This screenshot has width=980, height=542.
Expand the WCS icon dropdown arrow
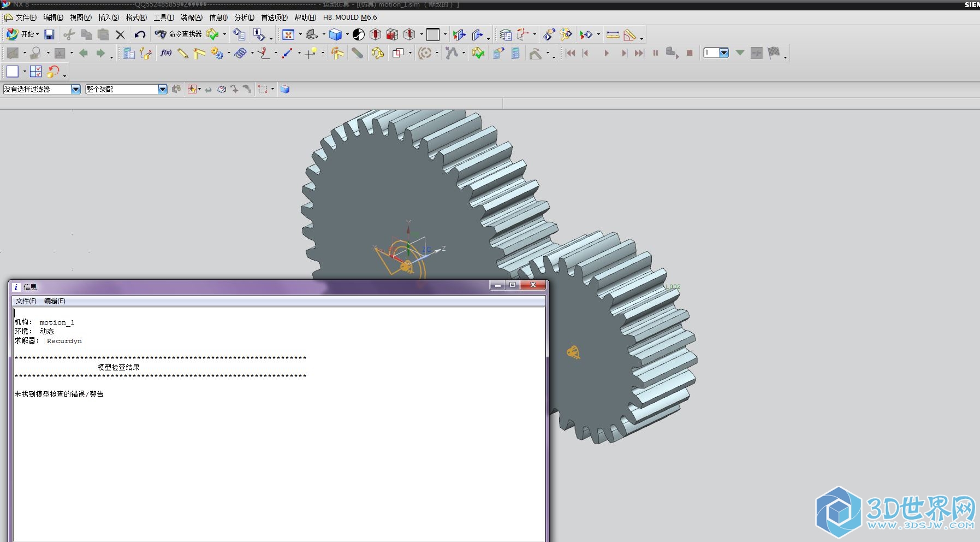[534, 34]
